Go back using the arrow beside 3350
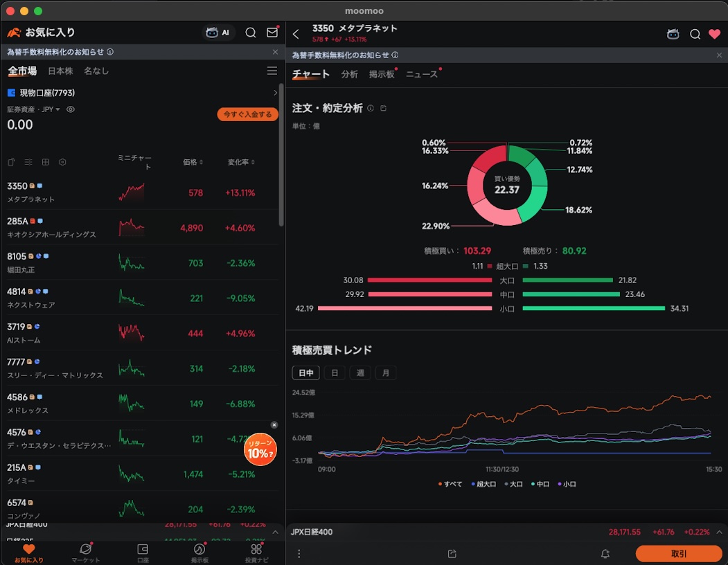Screen dimensions: 728x565 pos(296,33)
